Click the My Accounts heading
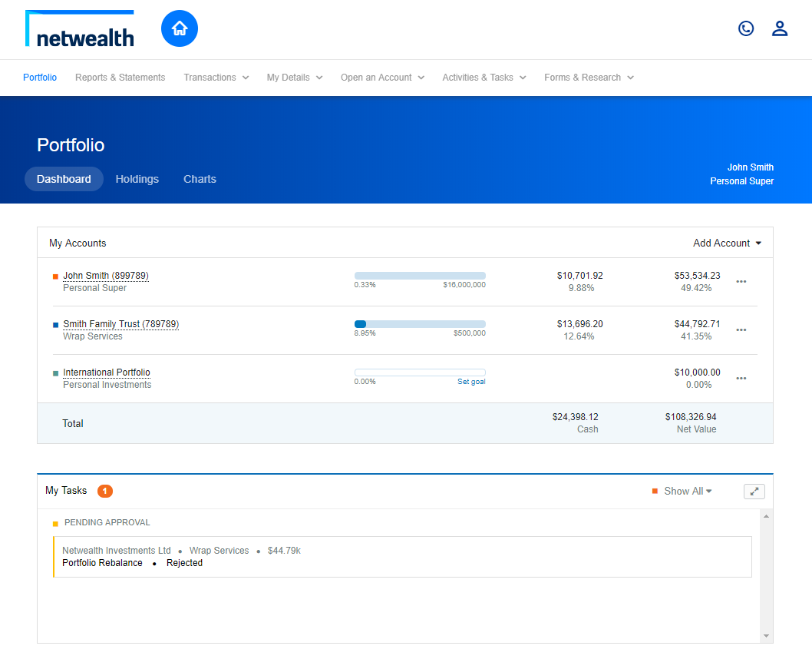The image size is (812, 649). pyautogui.click(x=78, y=243)
